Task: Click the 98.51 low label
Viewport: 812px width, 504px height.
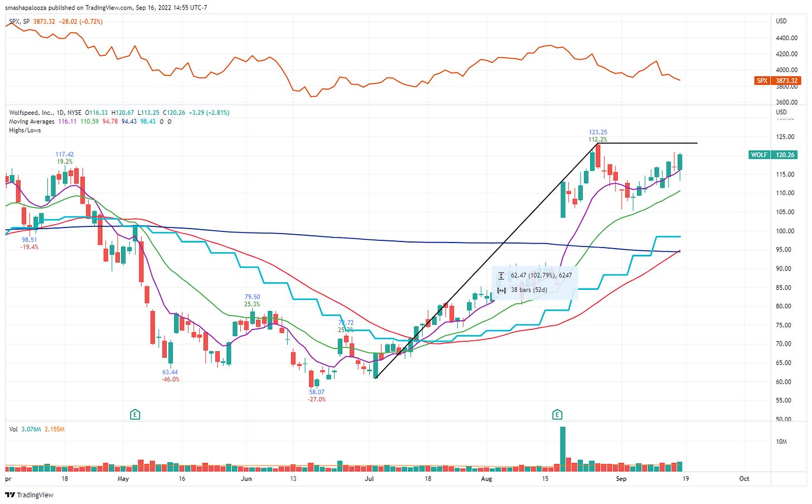Action: coord(29,240)
